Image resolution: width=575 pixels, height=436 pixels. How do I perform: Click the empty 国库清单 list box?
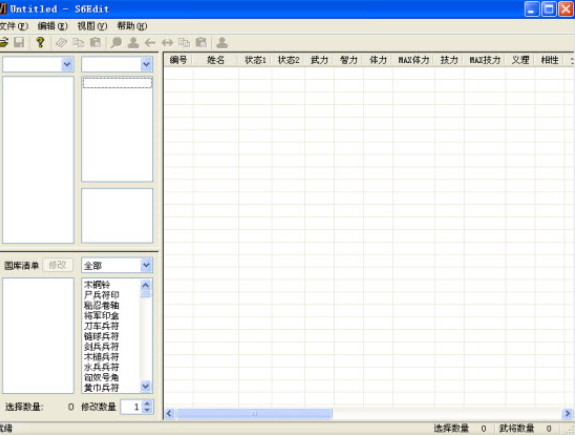pos(38,336)
